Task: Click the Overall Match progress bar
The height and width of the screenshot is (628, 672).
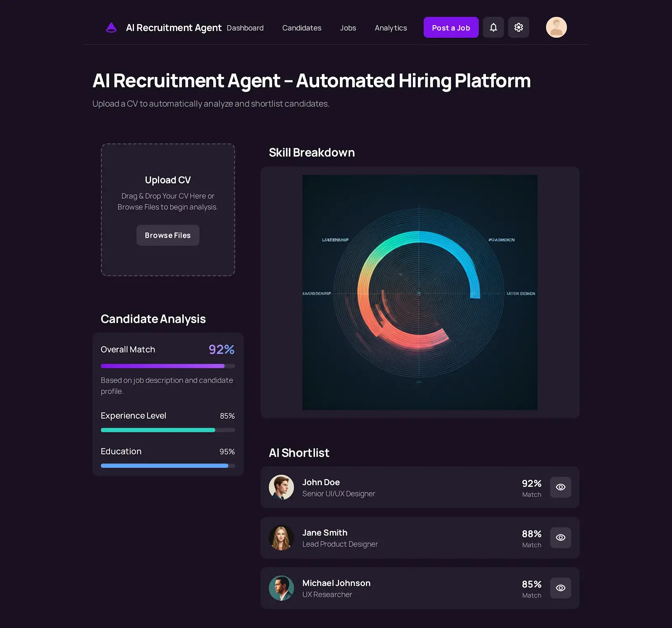Action: tap(168, 366)
